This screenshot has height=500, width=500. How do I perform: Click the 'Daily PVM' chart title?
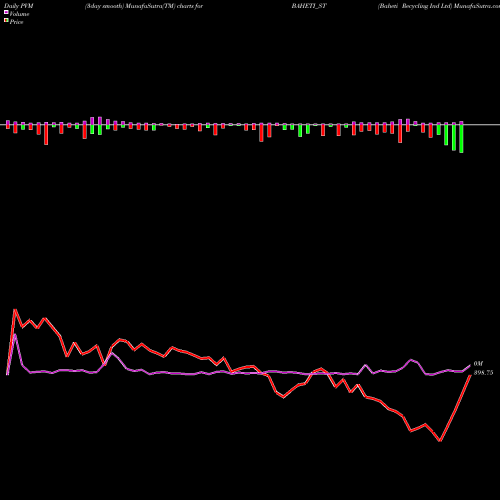[x=19, y=6]
